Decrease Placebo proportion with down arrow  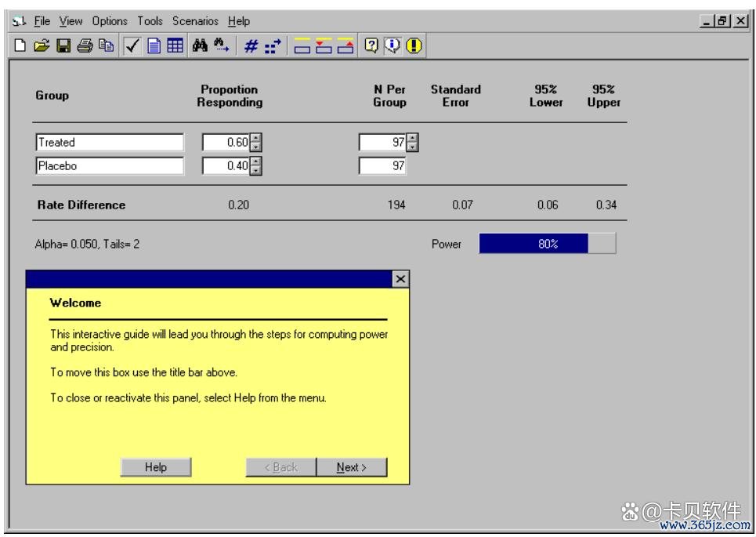click(256, 170)
